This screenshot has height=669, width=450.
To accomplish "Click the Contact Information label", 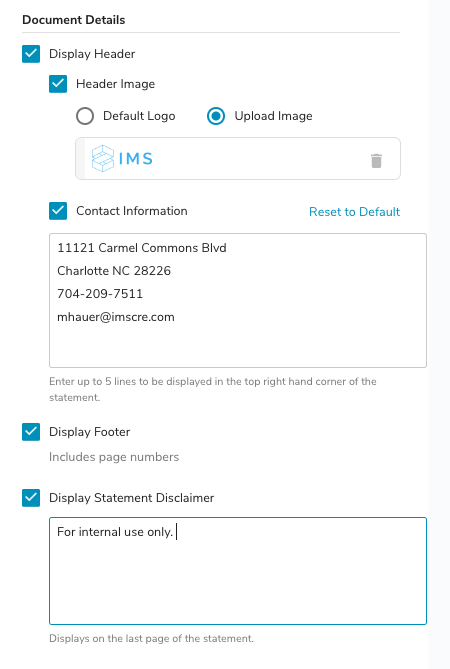I will click(132, 211).
